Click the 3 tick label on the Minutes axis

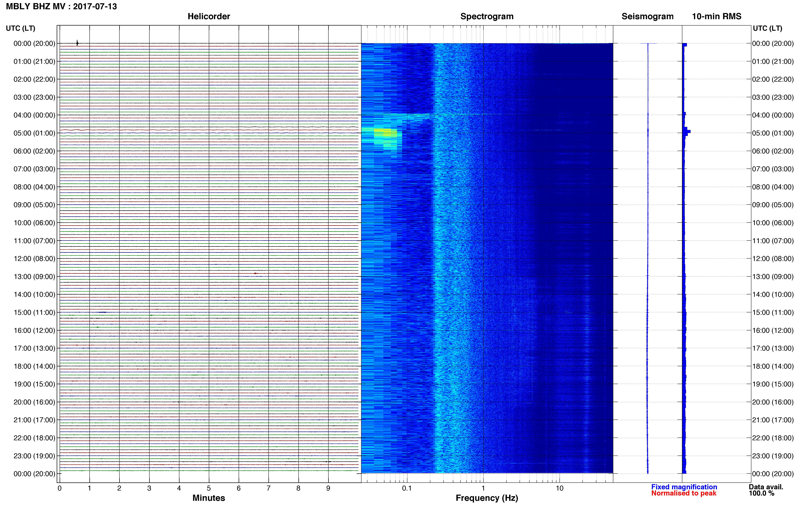(149, 488)
